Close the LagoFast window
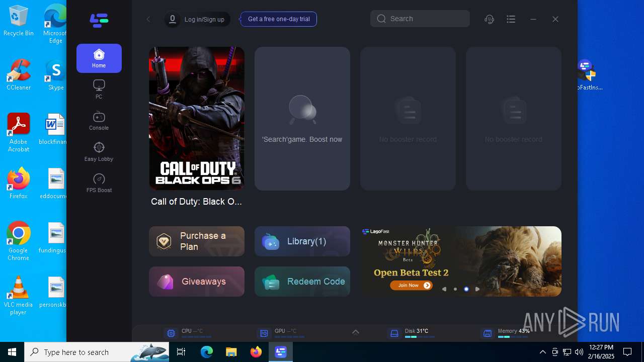Viewport: 644px width, 362px height. point(555,19)
